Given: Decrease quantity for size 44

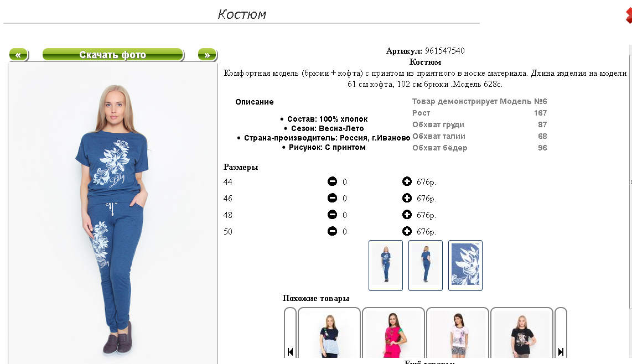Looking at the screenshot, I should tap(332, 181).
